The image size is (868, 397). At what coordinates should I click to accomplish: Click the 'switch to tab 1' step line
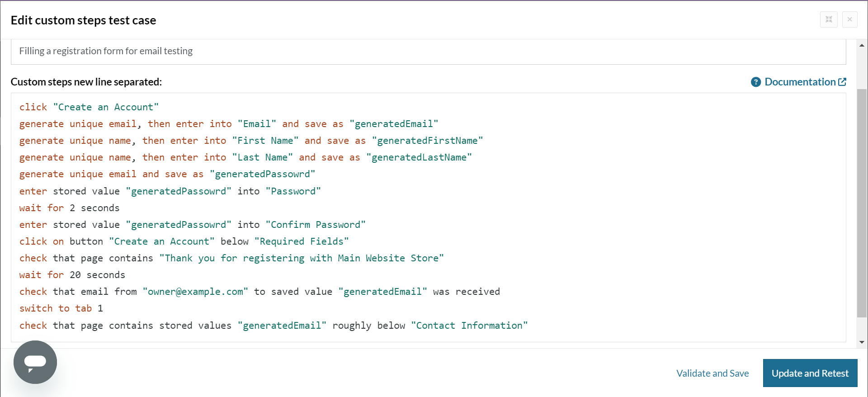click(x=61, y=308)
